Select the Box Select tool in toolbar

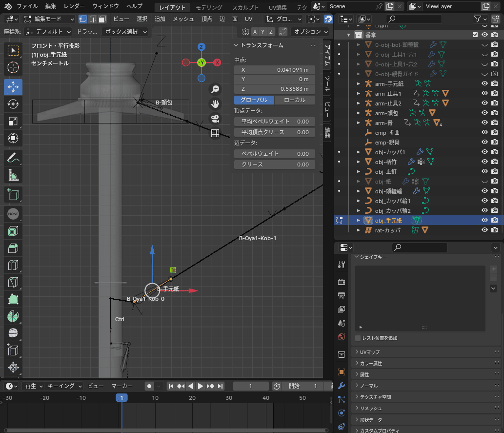point(13,50)
